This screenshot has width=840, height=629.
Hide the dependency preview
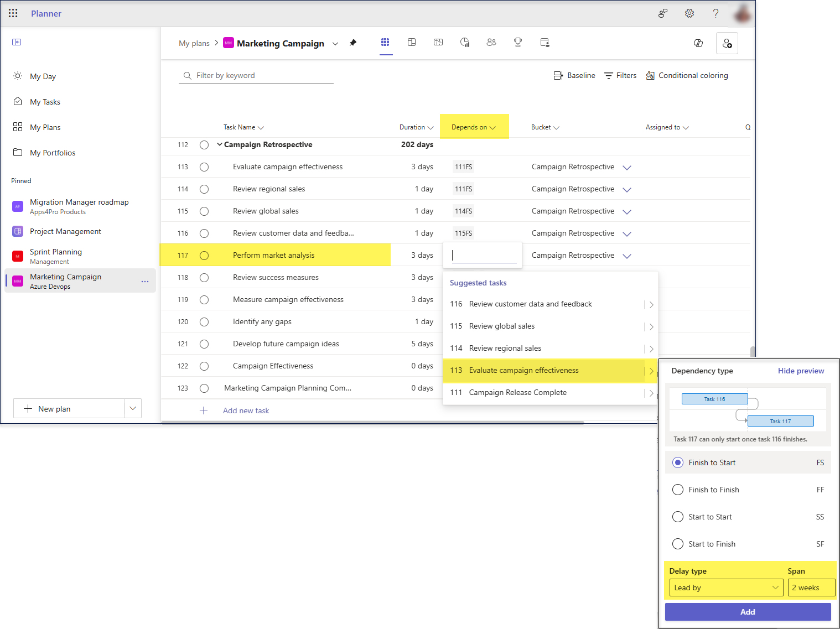801,371
